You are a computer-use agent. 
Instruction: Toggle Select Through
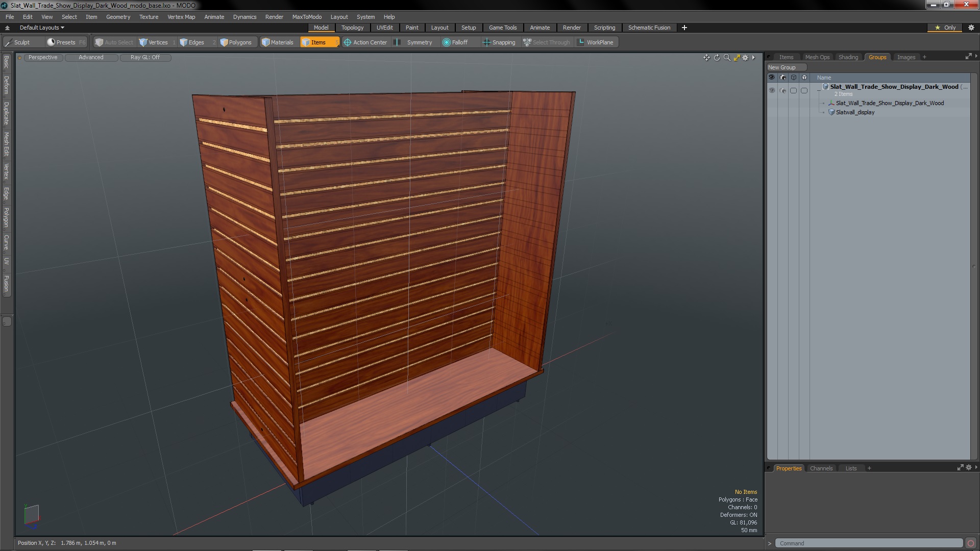click(547, 42)
